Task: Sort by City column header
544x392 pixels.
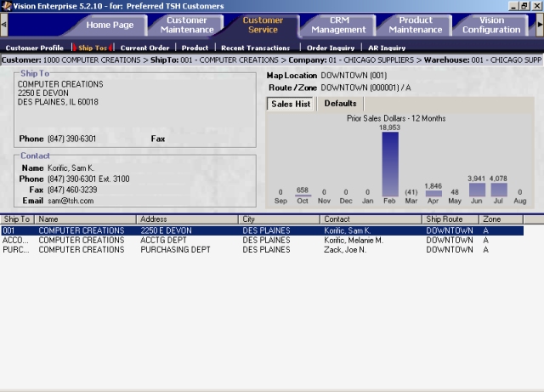Action: [x=279, y=219]
